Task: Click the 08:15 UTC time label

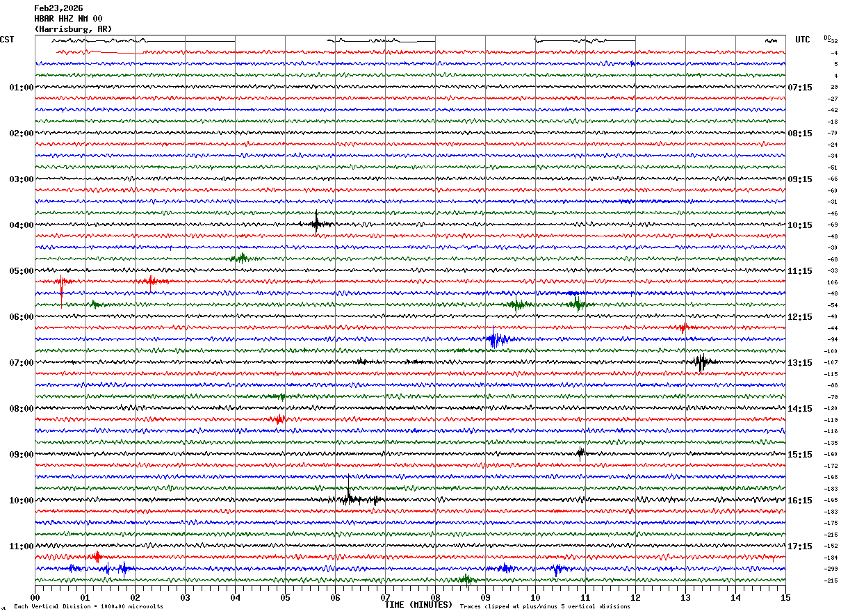Action: tap(800, 133)
